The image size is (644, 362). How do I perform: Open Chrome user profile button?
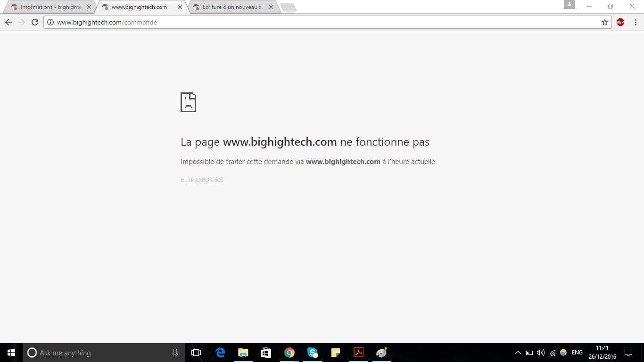pos(570,4)
